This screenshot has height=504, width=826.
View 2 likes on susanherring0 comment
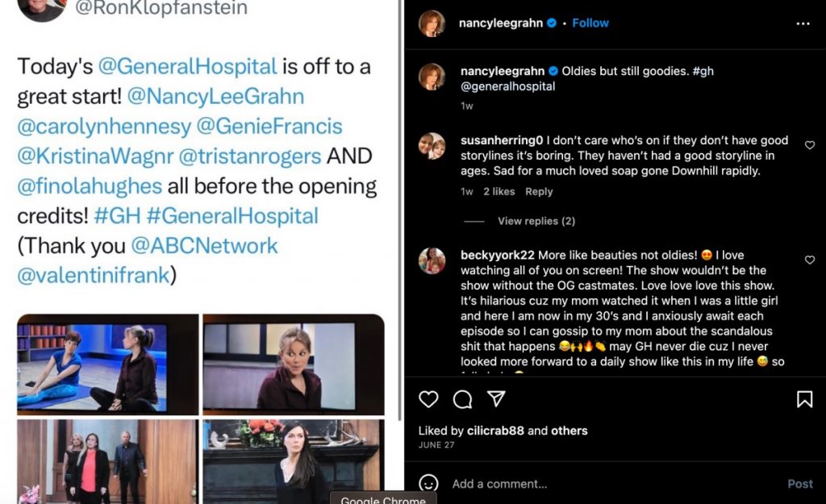499,192
